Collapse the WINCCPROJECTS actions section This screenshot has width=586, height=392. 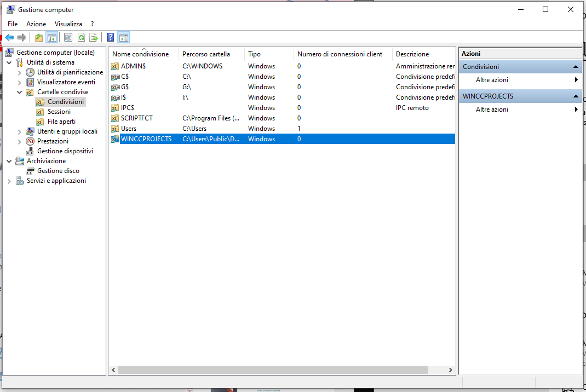click(576, 96)
